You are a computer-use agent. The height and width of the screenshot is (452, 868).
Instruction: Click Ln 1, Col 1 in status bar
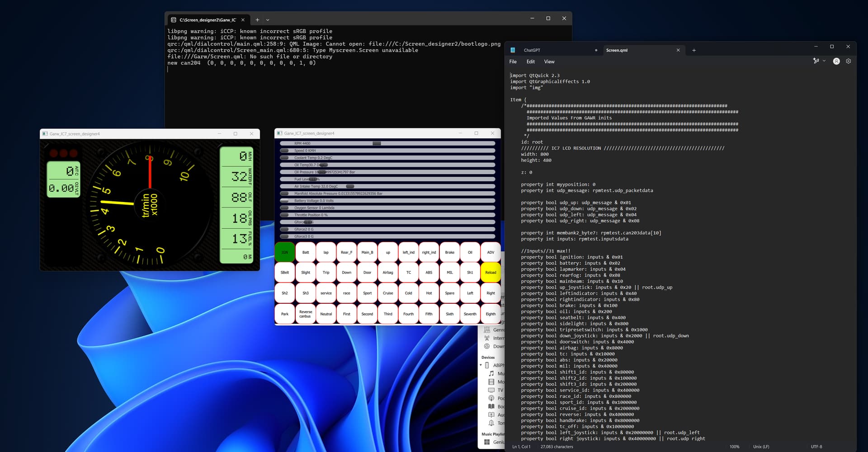(x=521, y=447)
